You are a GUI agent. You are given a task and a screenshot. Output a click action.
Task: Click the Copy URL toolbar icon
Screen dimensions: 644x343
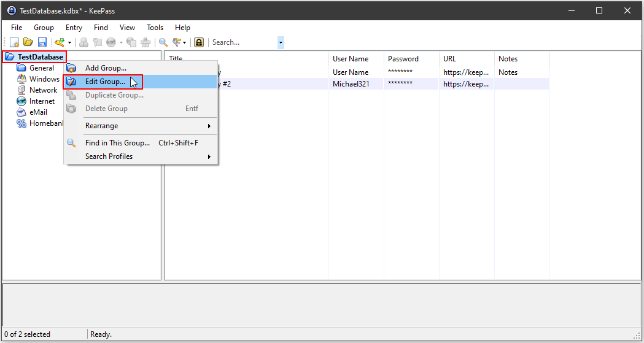[x=131, y=42]
